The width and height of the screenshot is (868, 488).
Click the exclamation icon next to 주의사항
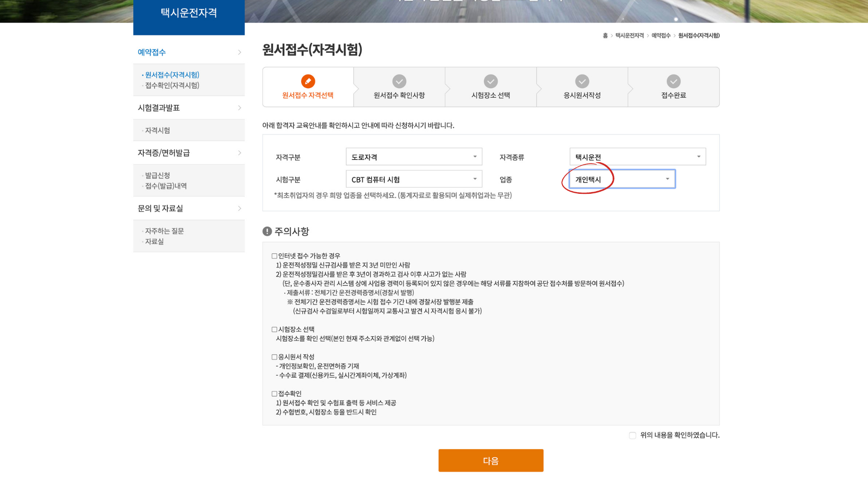click(x=266, y=231)
